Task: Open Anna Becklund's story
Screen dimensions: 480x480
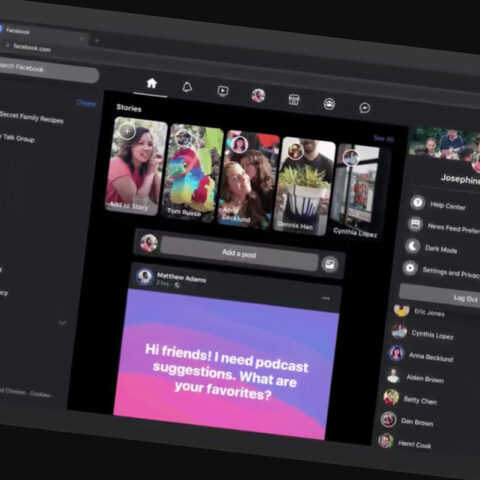Action: pyautogui.click(x=248, y=179)
